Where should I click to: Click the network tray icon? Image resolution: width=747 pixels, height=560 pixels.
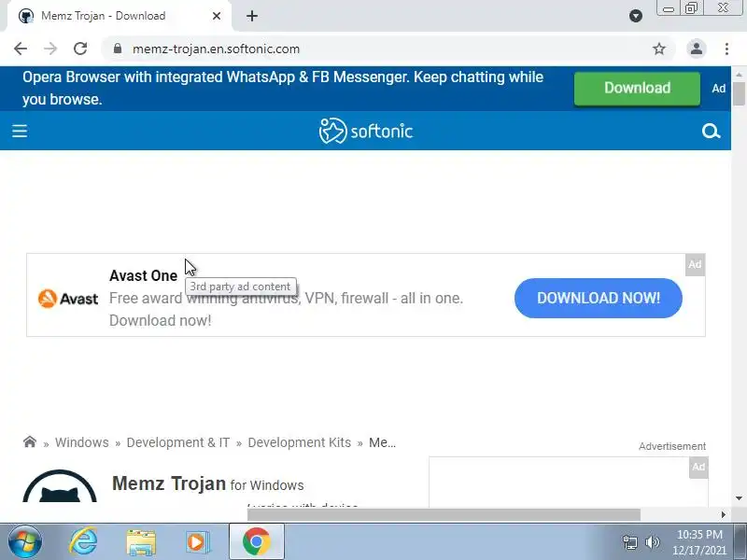click(x=629, y=542)
